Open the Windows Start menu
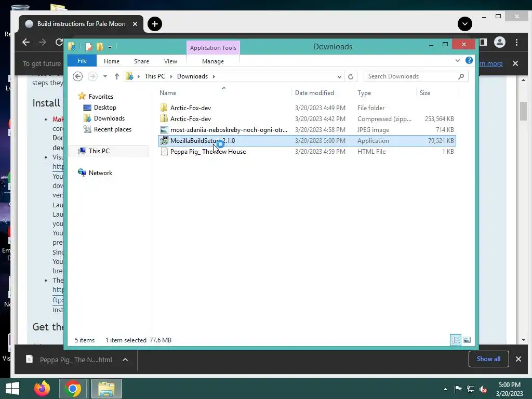Viewport: 532px width, 399px height. click(x=12, y=389)
